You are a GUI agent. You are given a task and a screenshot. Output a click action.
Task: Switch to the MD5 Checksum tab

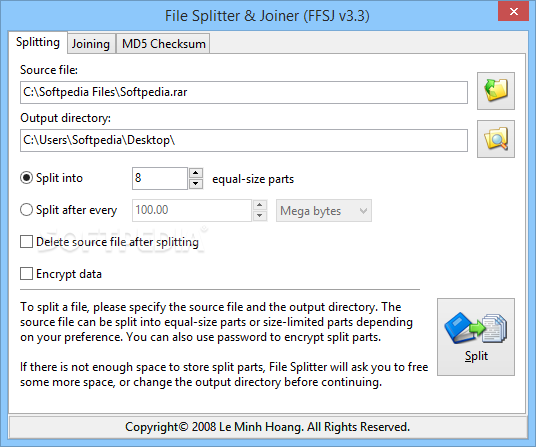tap(163, 44)
